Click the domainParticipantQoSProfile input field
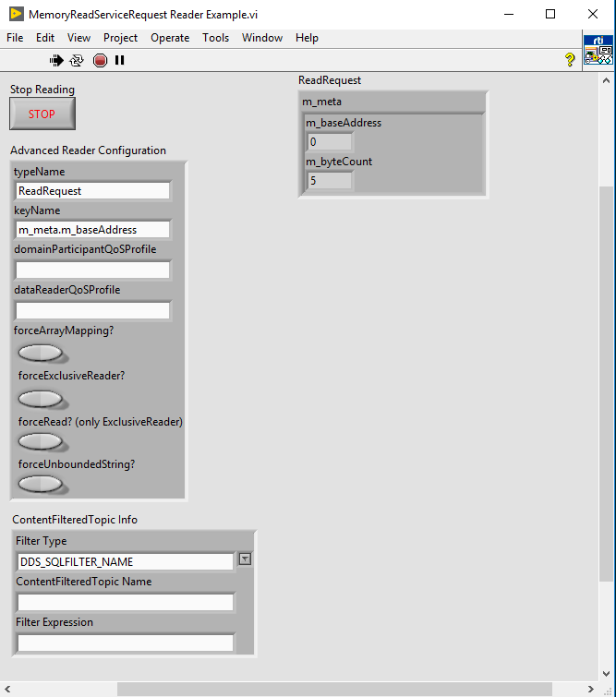 pyautogui.click(x=92, y=270)
